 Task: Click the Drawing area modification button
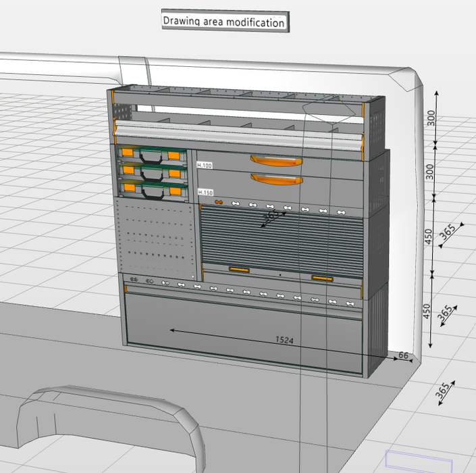pos(224,22)
